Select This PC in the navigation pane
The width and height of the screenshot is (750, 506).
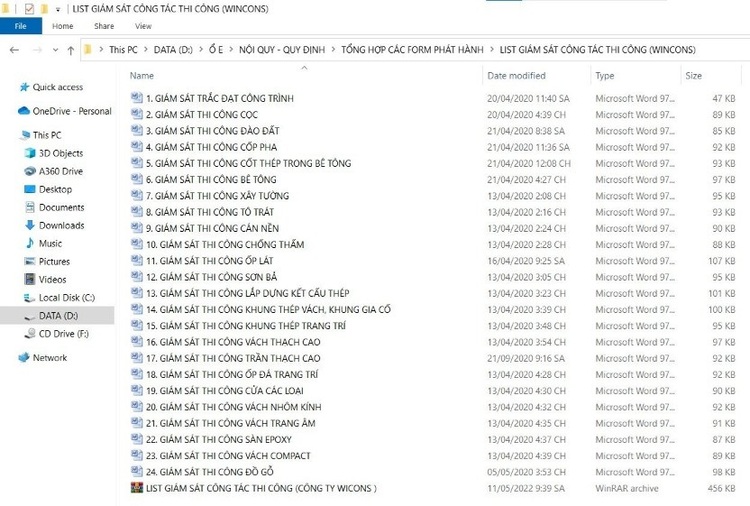pos(47,135)
